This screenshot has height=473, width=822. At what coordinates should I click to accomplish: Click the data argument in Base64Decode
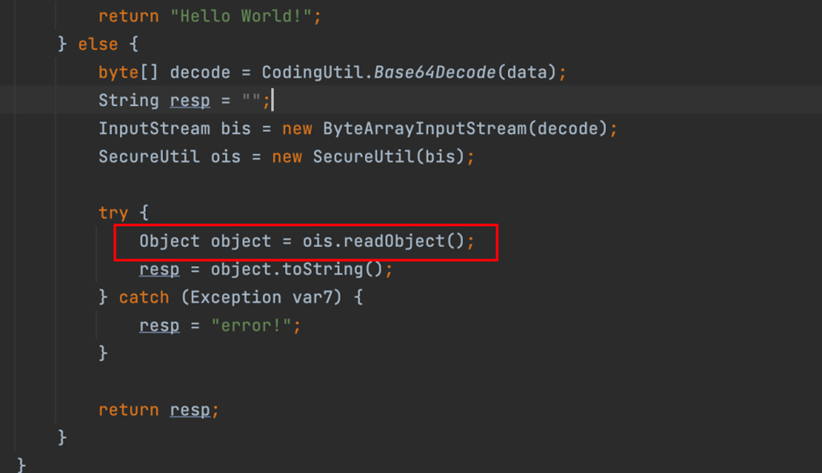527,72
